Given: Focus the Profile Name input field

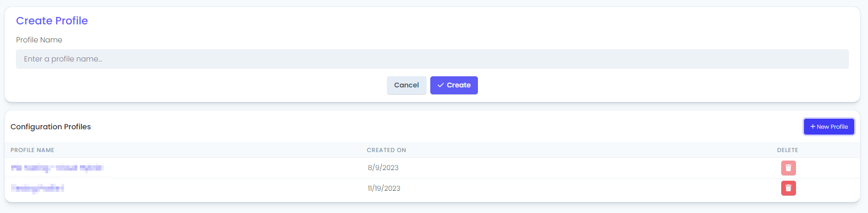Looking at the screenshot, I should coord(432,59).
